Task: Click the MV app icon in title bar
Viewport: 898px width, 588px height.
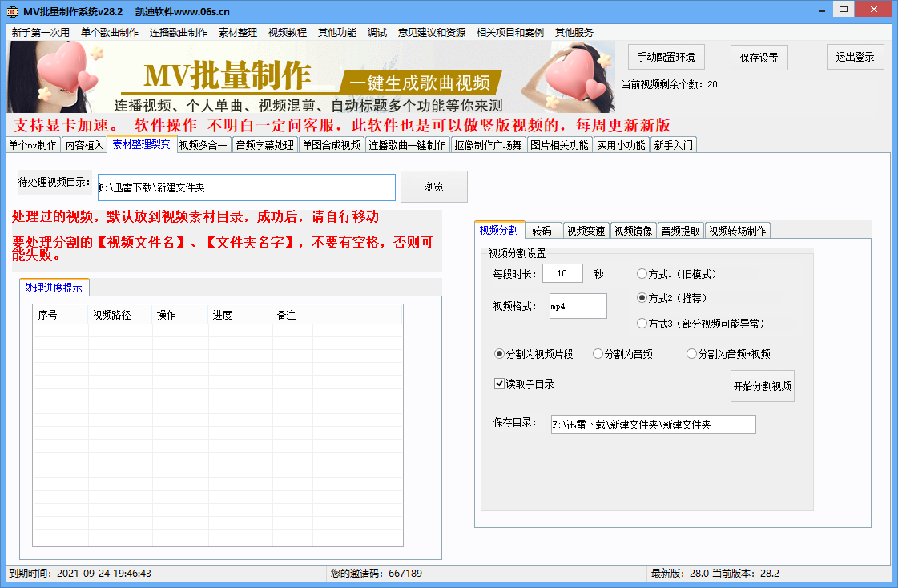Action: click(x=12, y=11)
